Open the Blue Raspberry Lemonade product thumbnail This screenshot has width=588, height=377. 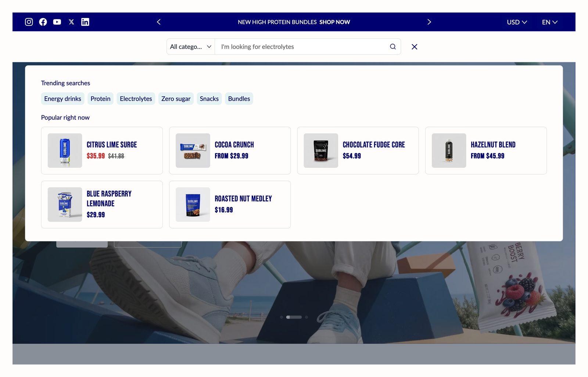coord(65,204)
